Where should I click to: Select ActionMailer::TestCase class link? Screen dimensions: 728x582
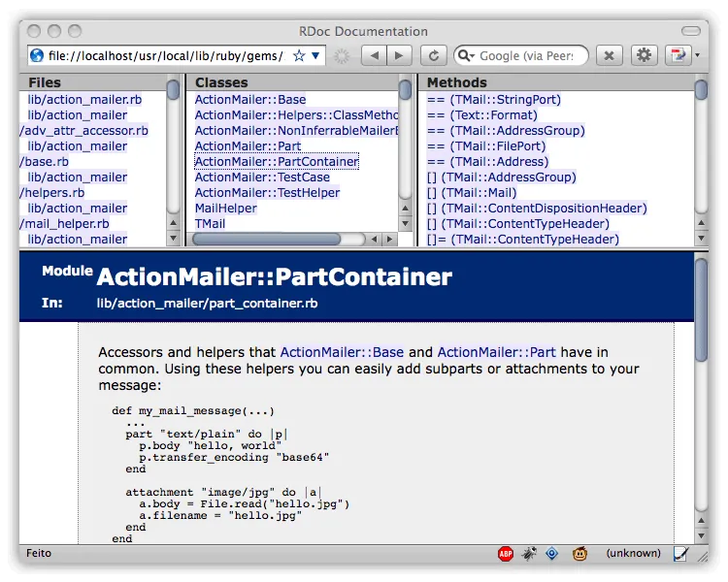click(262, 177)
